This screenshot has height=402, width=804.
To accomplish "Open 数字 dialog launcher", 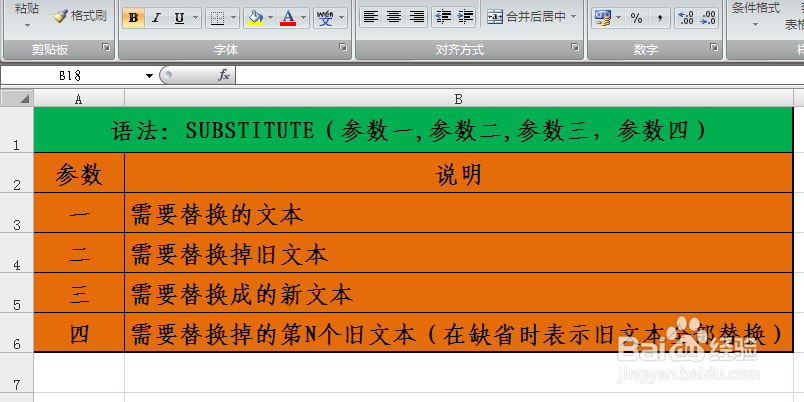I will (x=713, y=47).
